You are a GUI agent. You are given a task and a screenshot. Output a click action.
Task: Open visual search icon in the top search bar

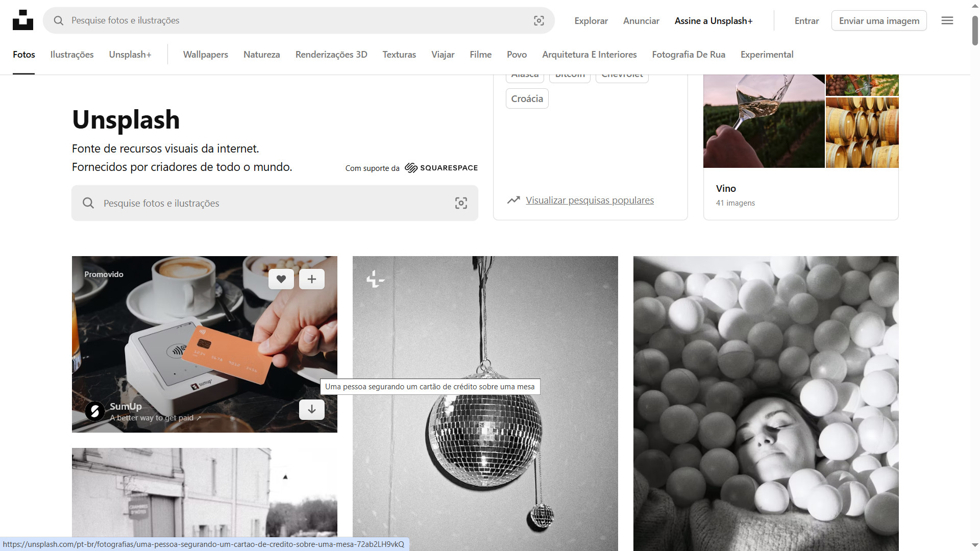point(539,20)
